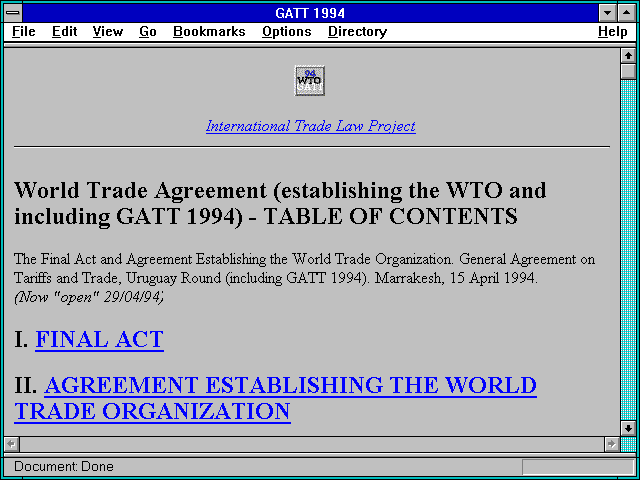Open the FINAL ACT link
640x480 pixels.
tap(99, 340)
